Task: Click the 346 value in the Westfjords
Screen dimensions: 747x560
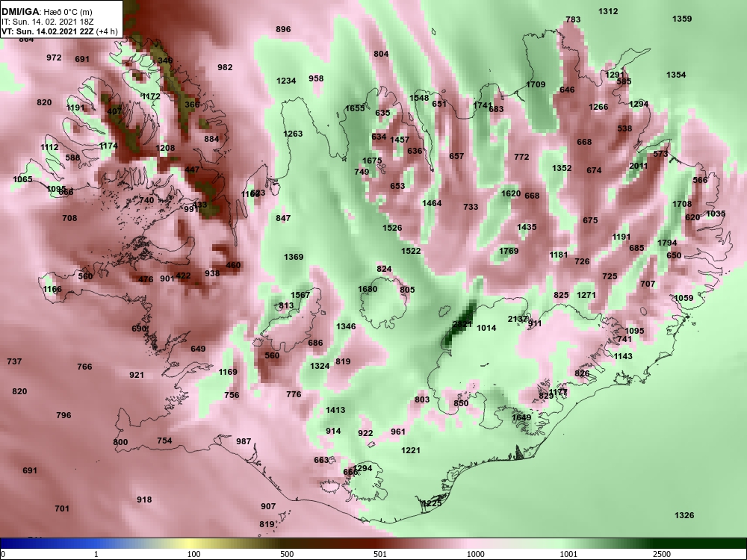Action: pyautogui.click(x=165, y=60)
